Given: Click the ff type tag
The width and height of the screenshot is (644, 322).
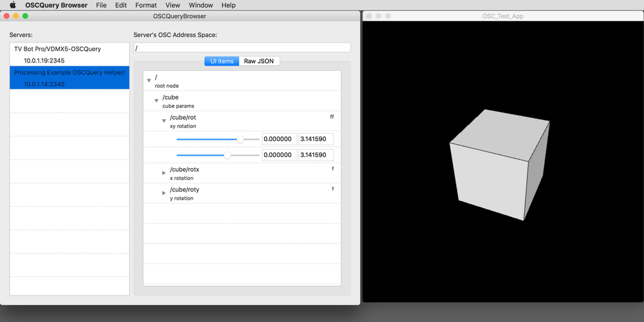Looking at the screenshot, I should point(332,117).
